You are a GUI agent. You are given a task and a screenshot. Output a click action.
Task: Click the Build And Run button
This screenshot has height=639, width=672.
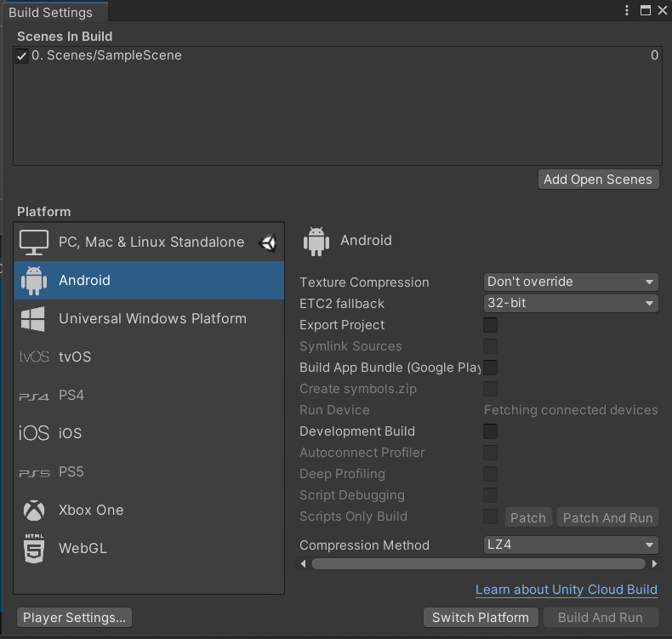click(601, 618)
